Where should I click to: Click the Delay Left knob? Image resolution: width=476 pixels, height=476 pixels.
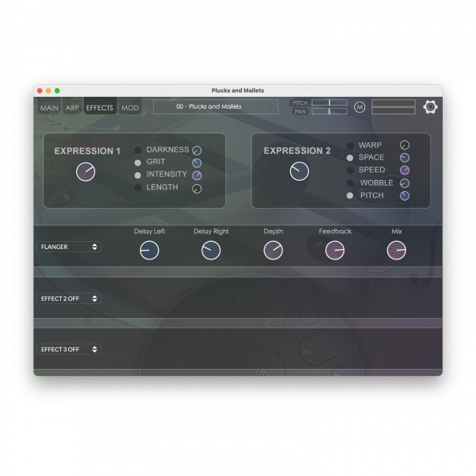[149, 251]
